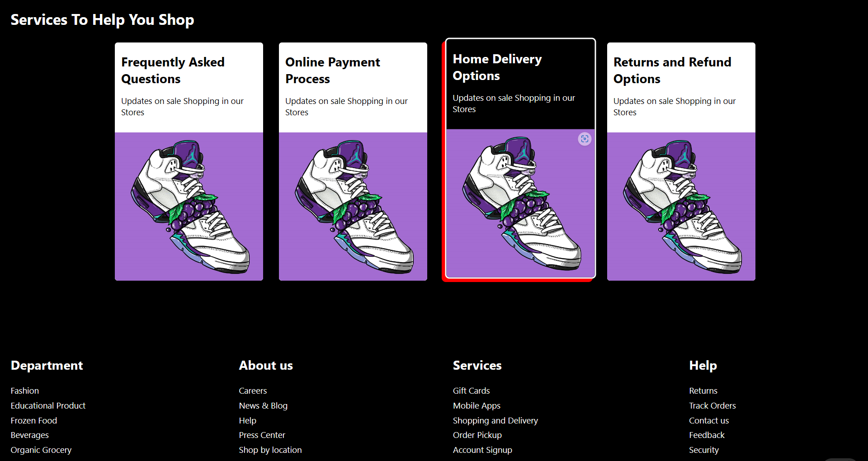This screenshot has width=868, height=461.
Task: Open Track Orders under Help
Action: 712,405
